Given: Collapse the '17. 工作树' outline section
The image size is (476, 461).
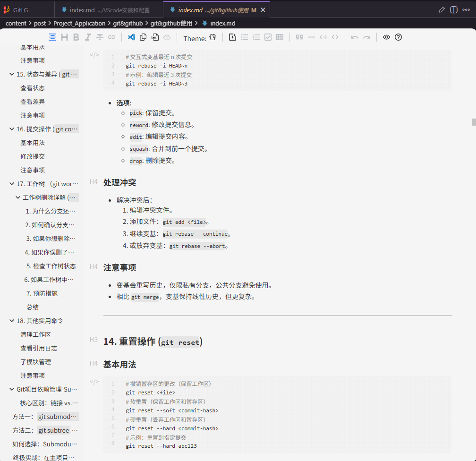Looking at the screenshot, I should point(11,183).
